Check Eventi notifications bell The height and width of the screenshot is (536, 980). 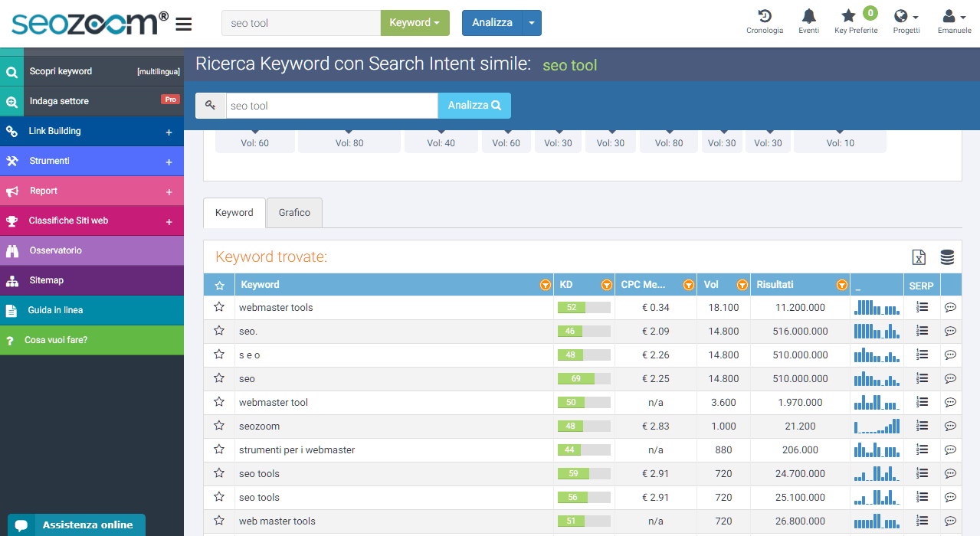tap(808, 21)
